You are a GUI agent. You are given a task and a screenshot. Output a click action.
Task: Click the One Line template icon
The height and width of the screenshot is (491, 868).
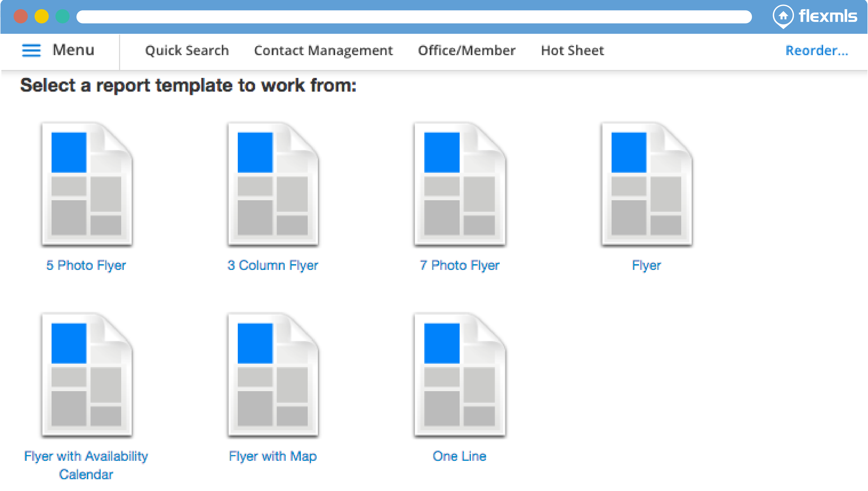coord(460,375)
